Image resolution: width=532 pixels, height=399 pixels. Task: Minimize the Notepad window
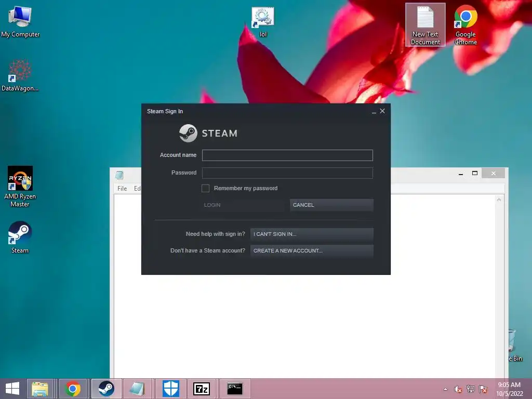point(461,174)
